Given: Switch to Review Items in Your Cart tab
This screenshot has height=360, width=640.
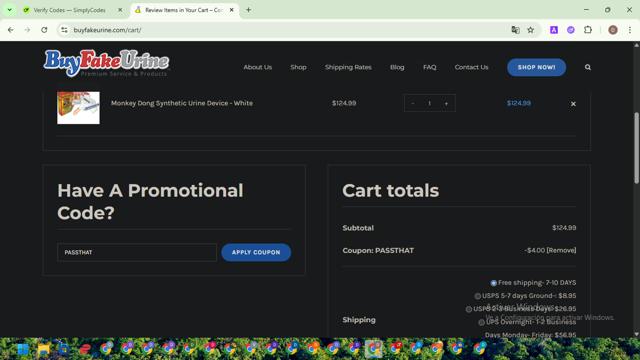Looking at the screenshot, I should coord(184,10).
